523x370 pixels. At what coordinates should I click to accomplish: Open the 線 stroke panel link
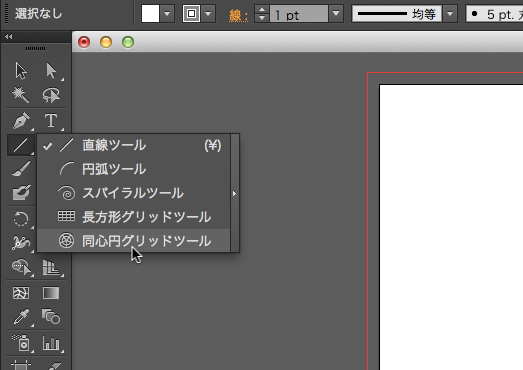[238, 15]
